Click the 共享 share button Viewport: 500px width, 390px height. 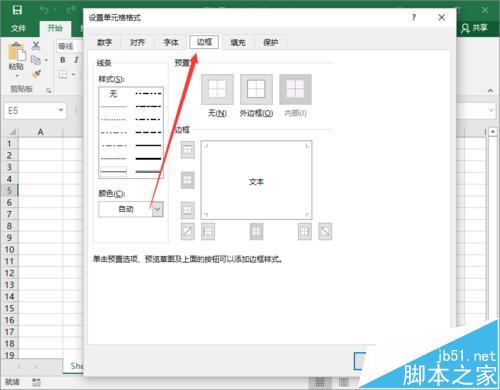pyautogui.click(x=475, y=28)
